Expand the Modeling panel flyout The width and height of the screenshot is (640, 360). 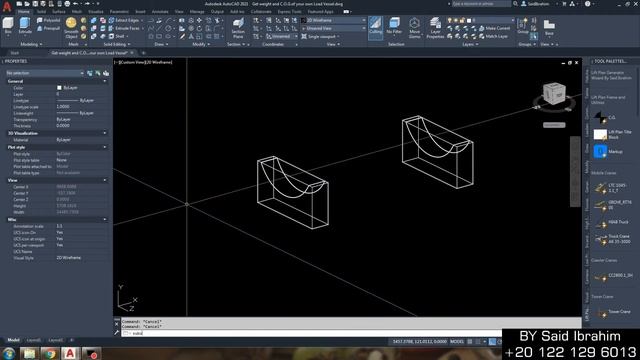pos(31,44)
